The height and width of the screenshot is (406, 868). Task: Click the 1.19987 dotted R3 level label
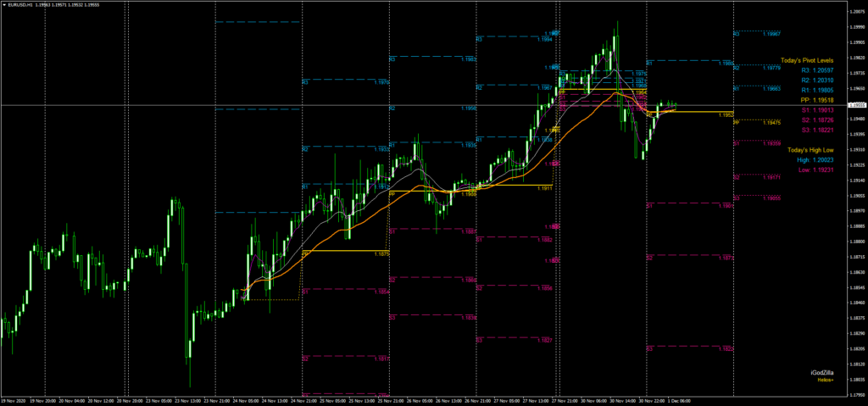click(771, 34)
